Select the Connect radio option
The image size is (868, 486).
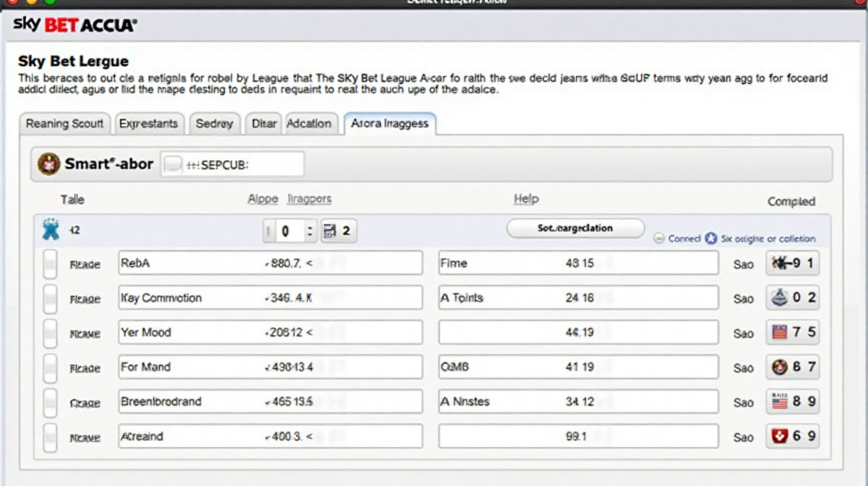click(x=659, y=239)
